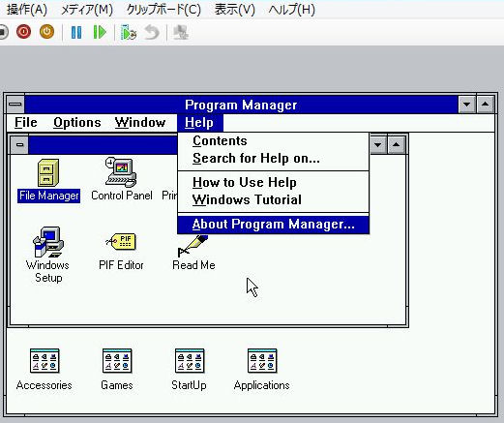The height and width of the screenshot is (423, 504).
Task: Click the red VM shutdown toolbar button
Action: 23,32
